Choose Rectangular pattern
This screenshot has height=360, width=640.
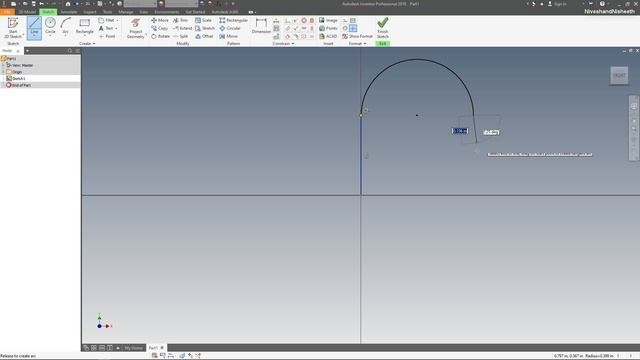click(233, 20)
